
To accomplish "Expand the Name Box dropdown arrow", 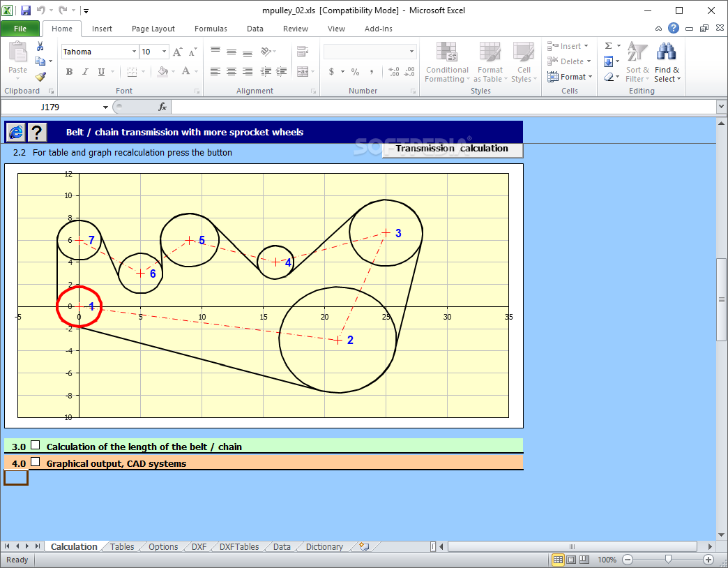I will click(105, 107).
